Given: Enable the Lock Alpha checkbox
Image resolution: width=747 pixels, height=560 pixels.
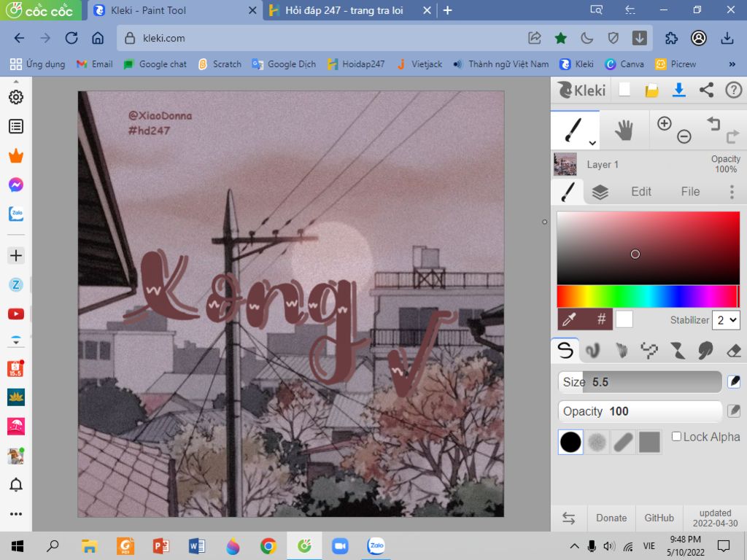Looking at the screenshot, I should point(676,436).
